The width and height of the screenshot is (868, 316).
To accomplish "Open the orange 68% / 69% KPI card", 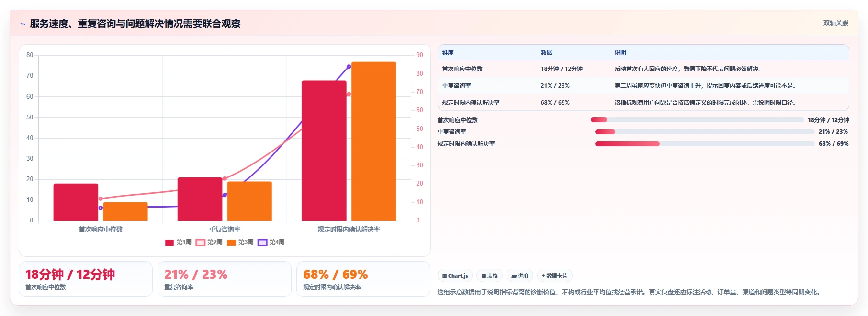I will 363,279.
